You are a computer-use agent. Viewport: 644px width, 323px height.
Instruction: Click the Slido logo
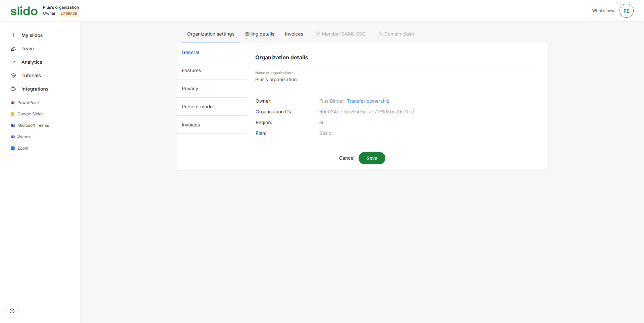point(24,11)
